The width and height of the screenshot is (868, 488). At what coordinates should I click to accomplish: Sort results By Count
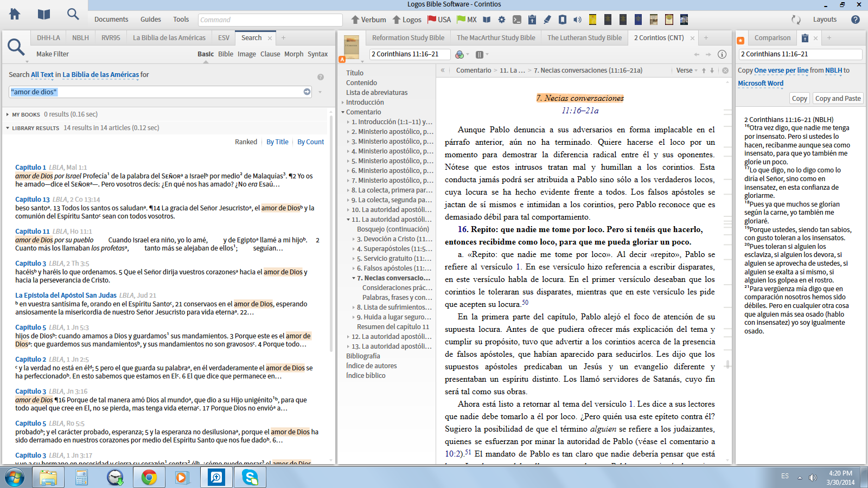310,142
